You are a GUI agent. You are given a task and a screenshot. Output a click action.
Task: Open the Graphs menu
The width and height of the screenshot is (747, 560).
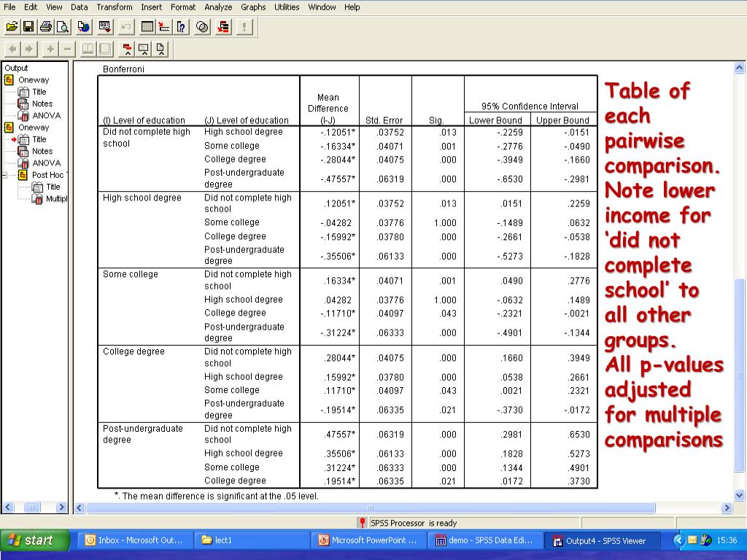point(253,7)
